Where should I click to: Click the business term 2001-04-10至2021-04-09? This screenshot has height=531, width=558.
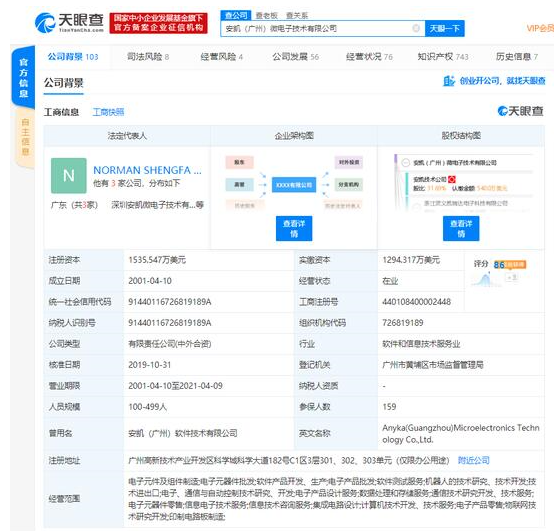175,386
